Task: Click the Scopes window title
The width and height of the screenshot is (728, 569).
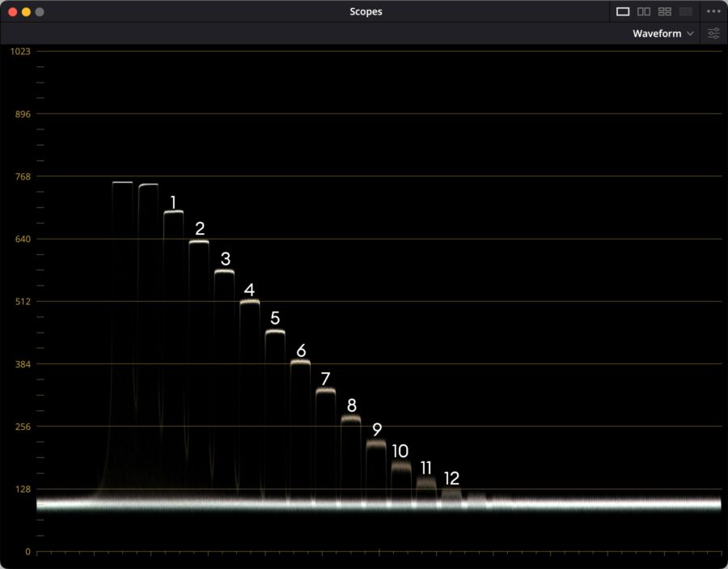Action: [x=366, y=11]
